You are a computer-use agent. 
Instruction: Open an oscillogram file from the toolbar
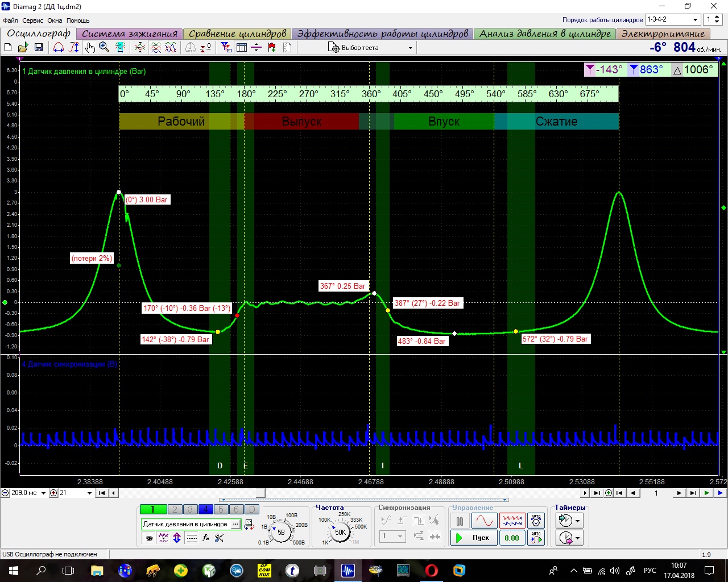click(x=23, y=48)
